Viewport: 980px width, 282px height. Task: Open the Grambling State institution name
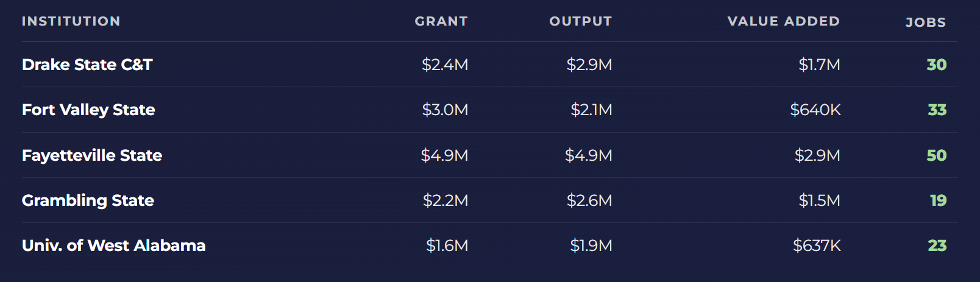pyautogui.click(x=88, y=200)
